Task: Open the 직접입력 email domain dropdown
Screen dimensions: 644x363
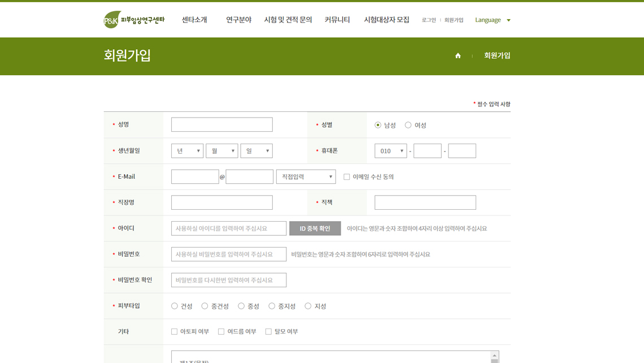Action: tap(306, 177)
